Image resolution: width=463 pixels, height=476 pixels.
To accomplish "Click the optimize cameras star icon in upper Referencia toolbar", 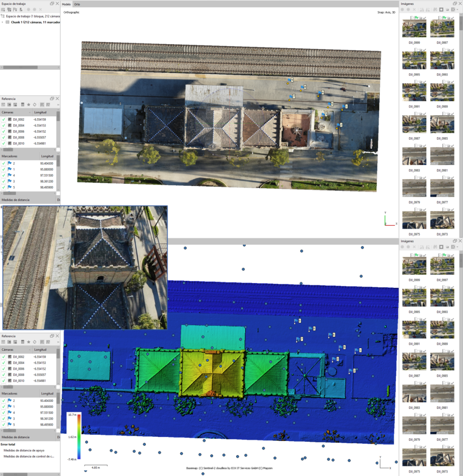I will [x=29, y=105].
